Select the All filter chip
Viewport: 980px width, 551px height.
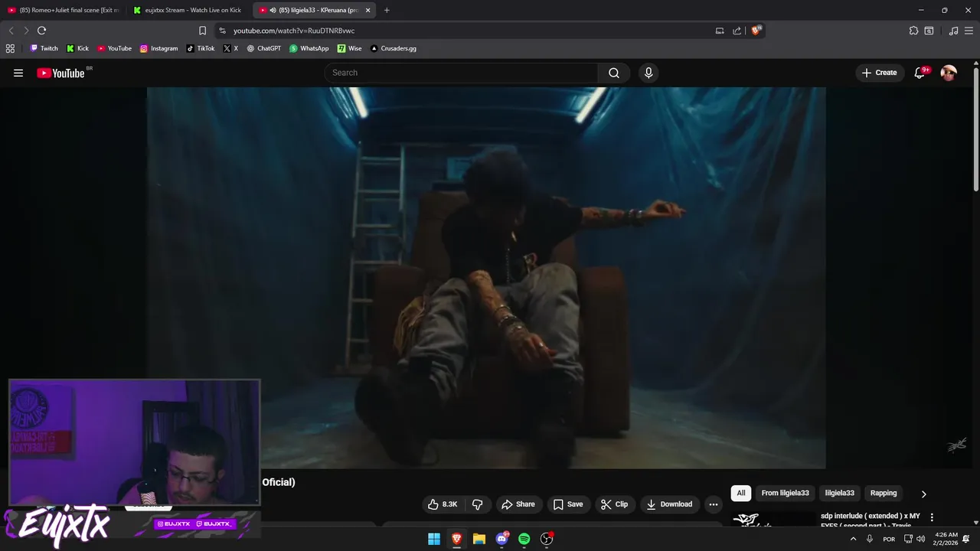[x=741, y=493]
